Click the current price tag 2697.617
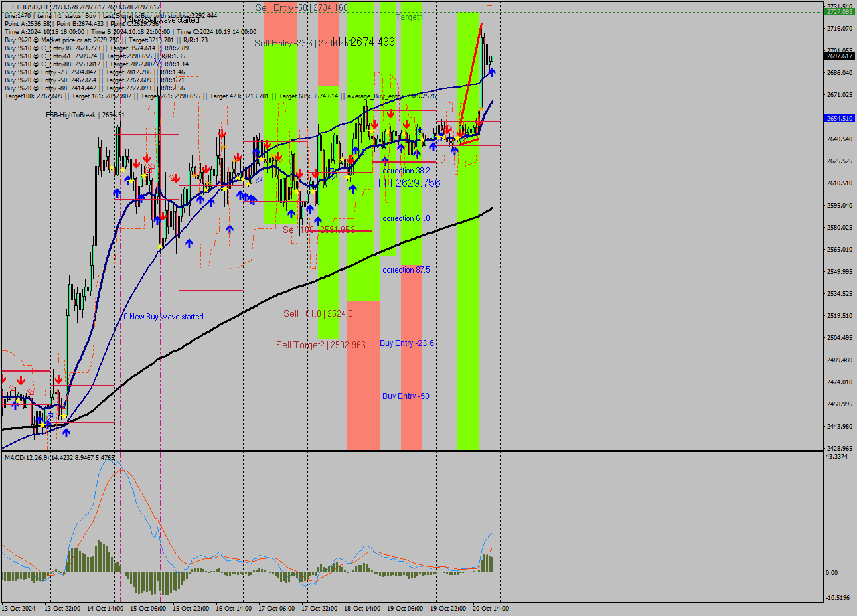The width and height of the screenshot is (857, 616). tap(839, 56)
